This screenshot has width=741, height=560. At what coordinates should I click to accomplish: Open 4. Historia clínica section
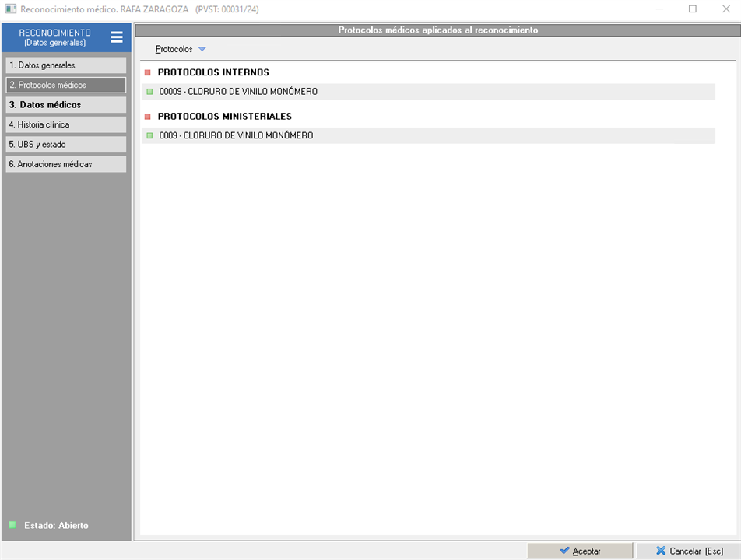pos(65,124)
